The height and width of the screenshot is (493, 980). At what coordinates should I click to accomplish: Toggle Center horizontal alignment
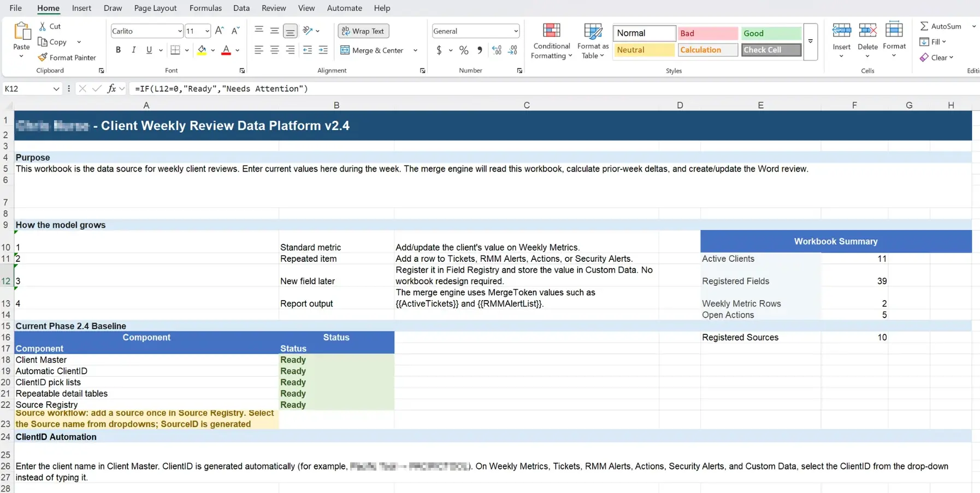pos(275,50)
